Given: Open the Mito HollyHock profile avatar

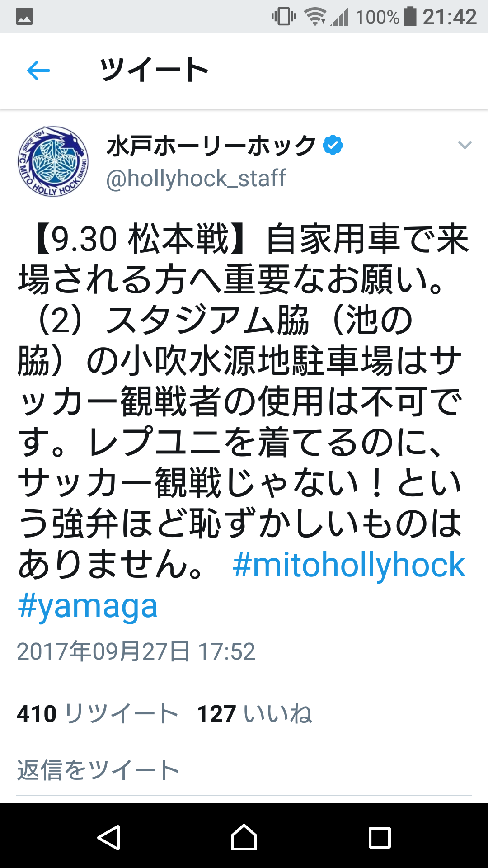Looking at the screenshot, I should click(53, 161).
